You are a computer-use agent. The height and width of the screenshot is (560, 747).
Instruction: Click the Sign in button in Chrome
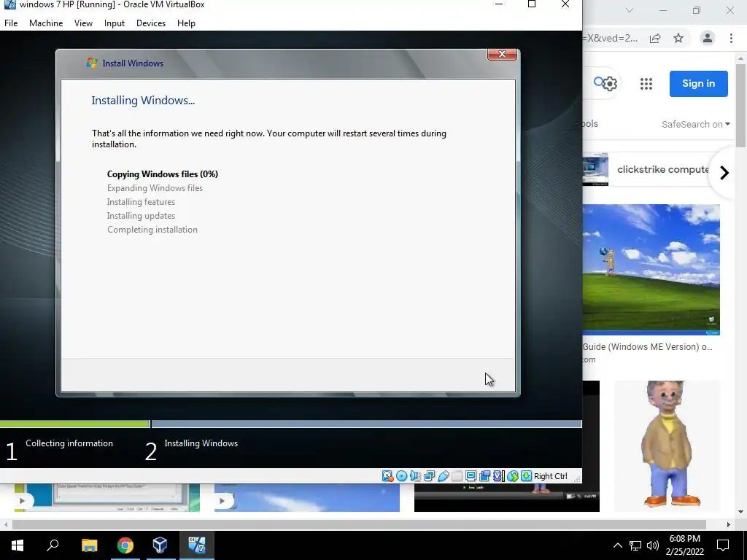(x=698, y=83)
